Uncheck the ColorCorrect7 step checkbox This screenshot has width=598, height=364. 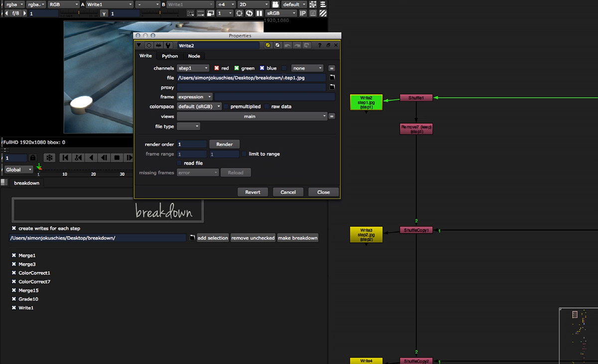coord(14,282)
